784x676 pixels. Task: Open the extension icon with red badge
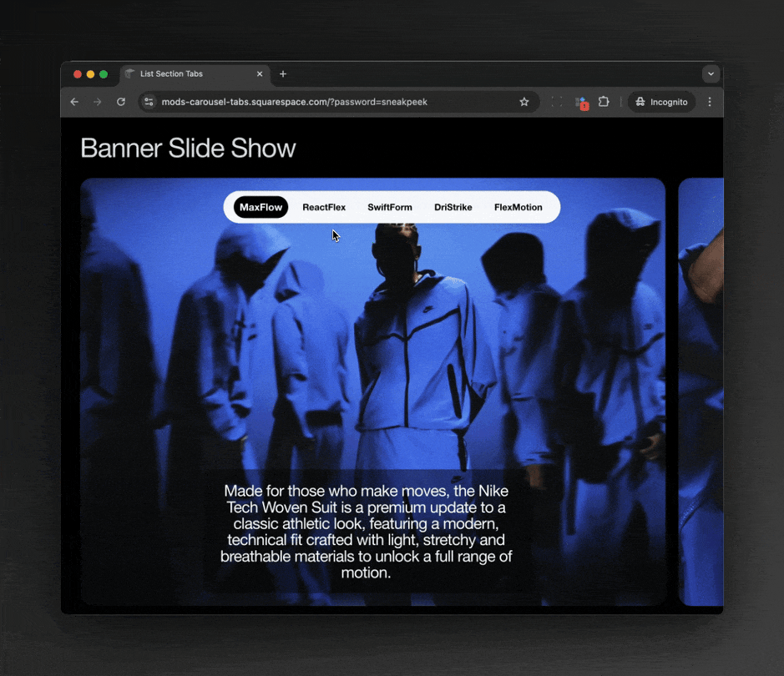(581, 103)
